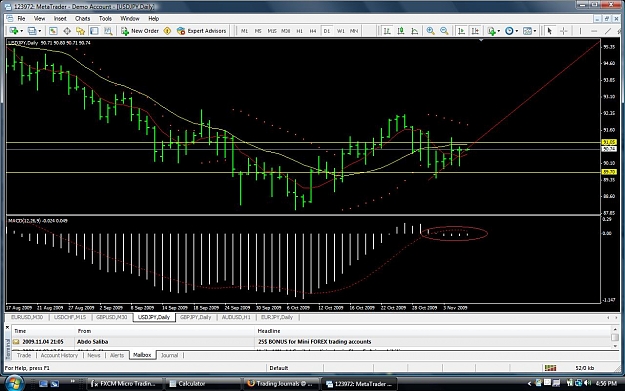625x391 pixels.
Task: Select the crosshair tool
Action: tap(564, 31)
